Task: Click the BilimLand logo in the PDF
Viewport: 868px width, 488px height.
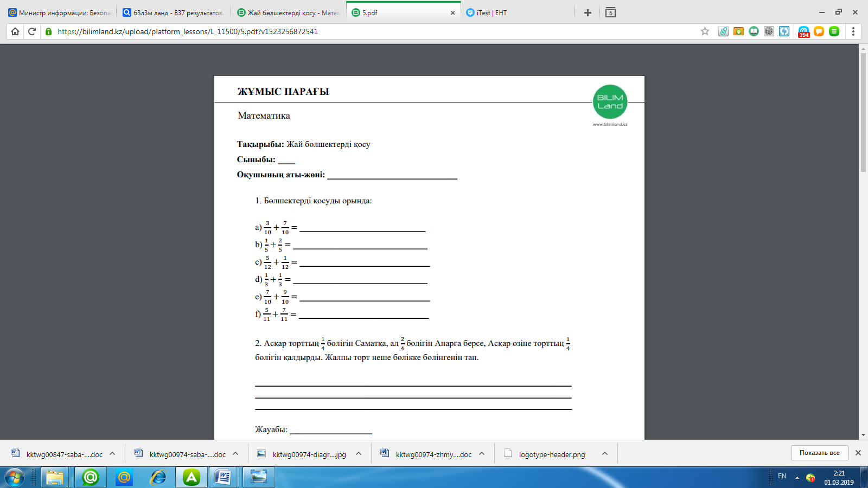Action: [610, 102]
